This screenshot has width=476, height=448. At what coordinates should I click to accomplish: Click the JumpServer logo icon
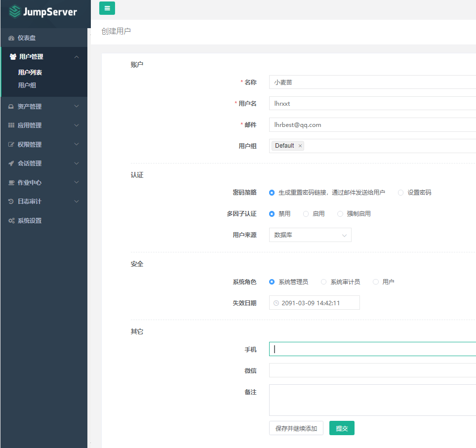15,11
